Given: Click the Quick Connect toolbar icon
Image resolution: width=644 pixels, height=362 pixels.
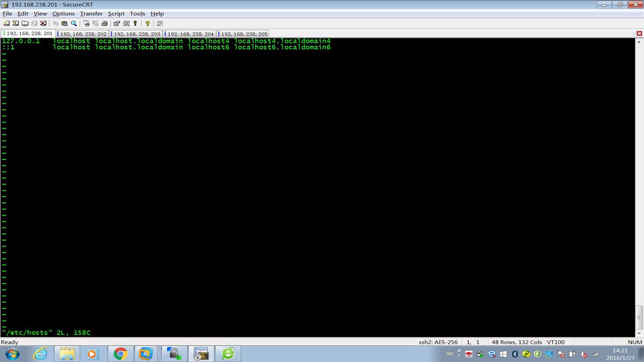Looking at the screenshot, I should click(x=16, y=24).
